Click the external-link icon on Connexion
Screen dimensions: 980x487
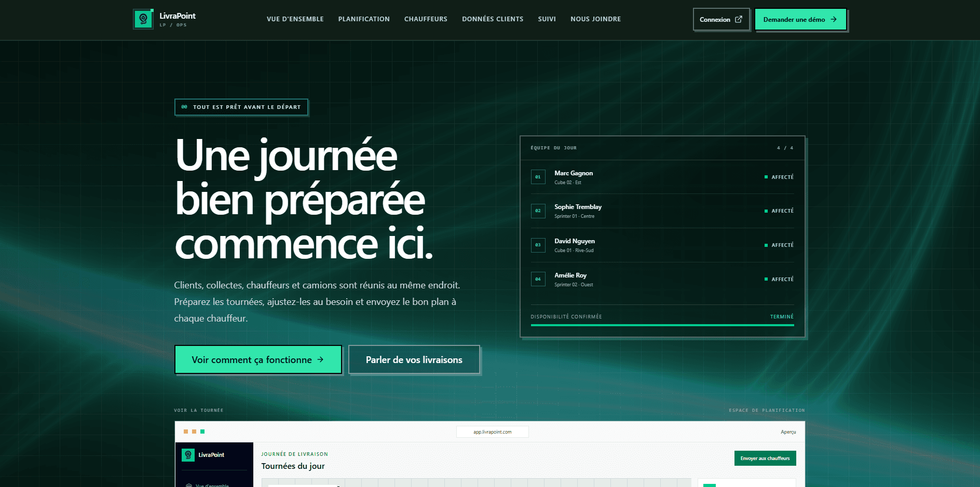pyautogui.click(x=739, y=19)
